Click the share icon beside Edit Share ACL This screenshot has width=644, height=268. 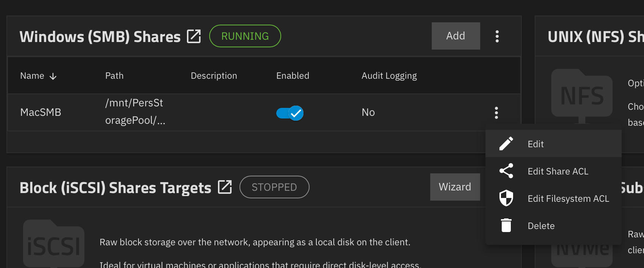(x=506, y=171)
